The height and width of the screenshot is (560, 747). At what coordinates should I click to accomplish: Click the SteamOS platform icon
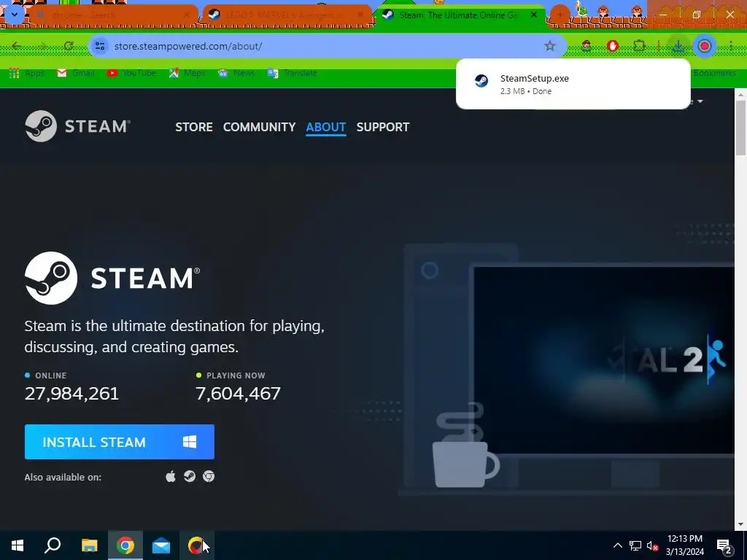(x=190, y=477)
